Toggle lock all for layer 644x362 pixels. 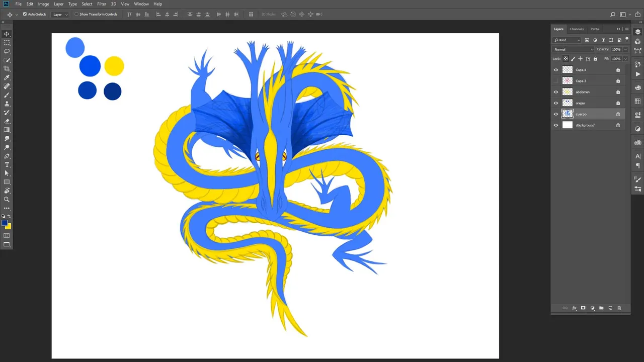595,59
